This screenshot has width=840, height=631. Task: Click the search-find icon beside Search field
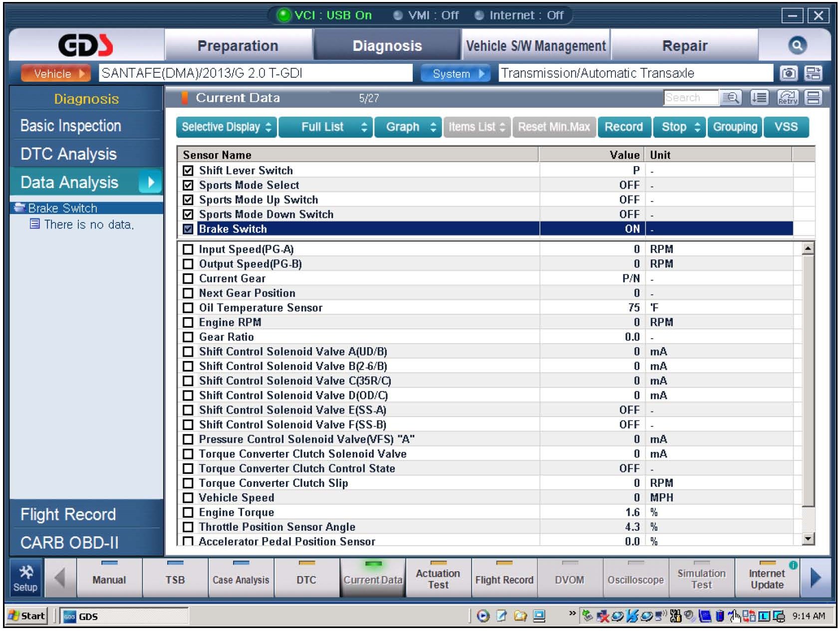coord(731,98)
